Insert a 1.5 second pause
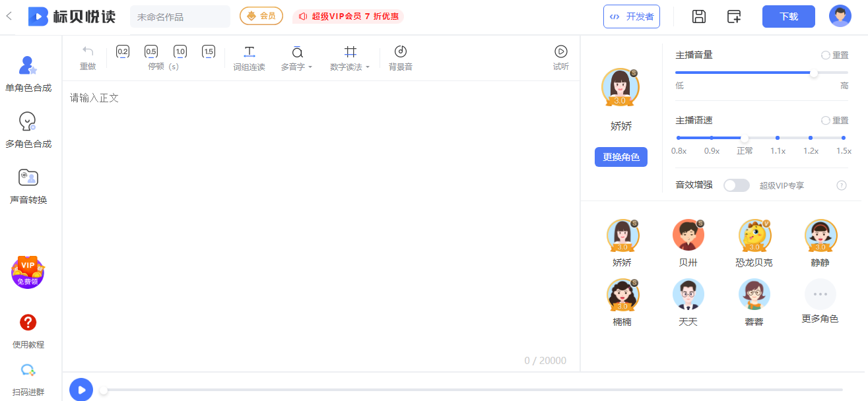The height and width of the screenshot is (401, 868). [x=209, y=51]
